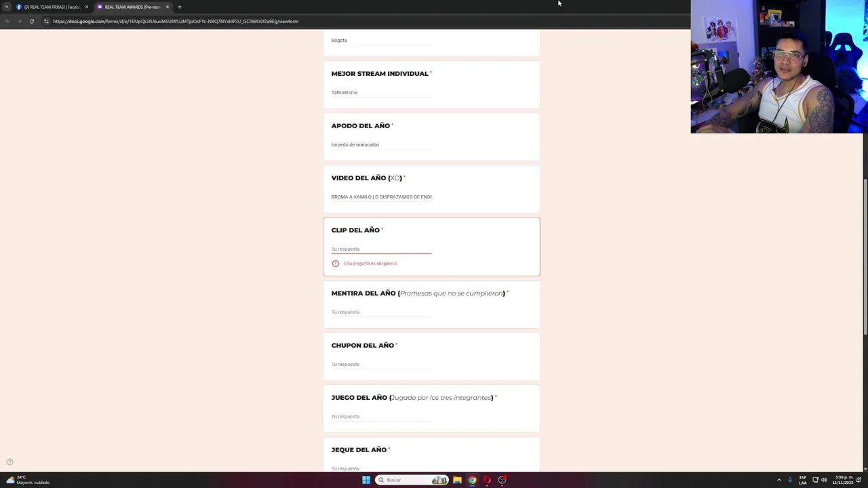
Task: Select the REAL TEAM AWARDS form tab
Action: pos(132,7)
